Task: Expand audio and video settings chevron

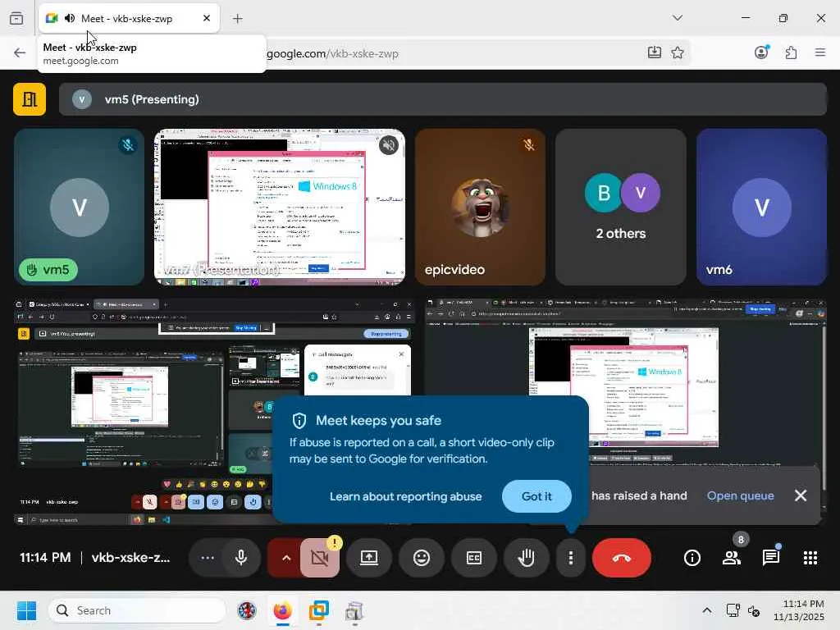Action: coord(286,558)
